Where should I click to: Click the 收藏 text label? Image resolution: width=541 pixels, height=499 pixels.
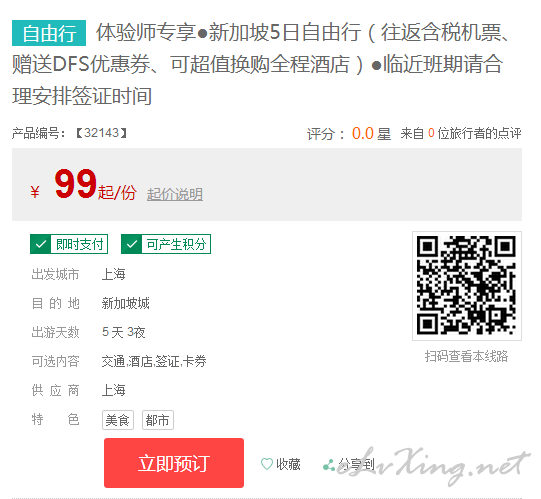tap(288, 464)
